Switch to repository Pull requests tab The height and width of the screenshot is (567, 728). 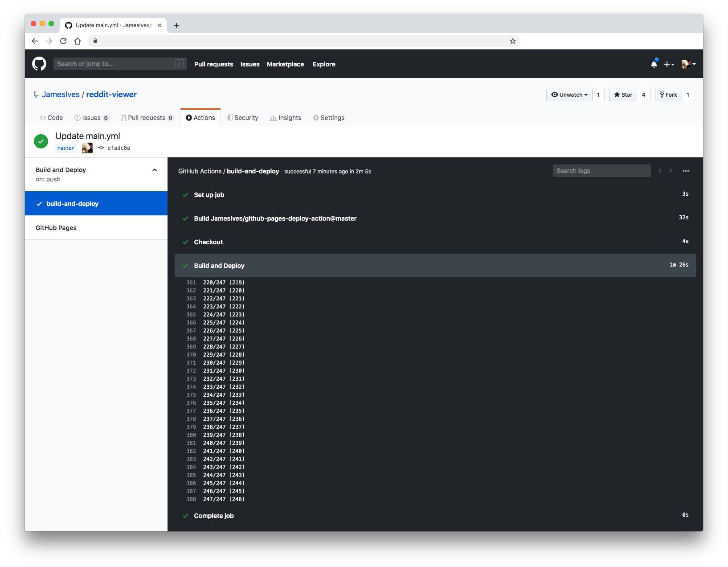pyautogui.click(x=147, y=118)
